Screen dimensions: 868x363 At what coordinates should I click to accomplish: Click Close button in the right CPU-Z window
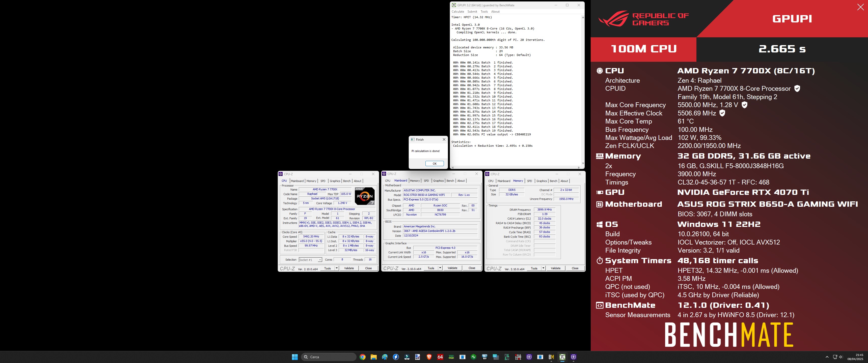[575, 268]
